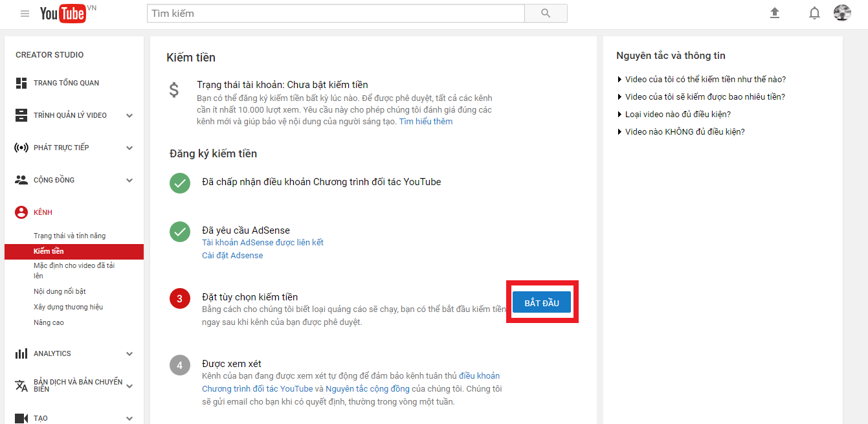Click the translation icon for Bản dịch
Screen dimensions: 868x424
[21, 386]
